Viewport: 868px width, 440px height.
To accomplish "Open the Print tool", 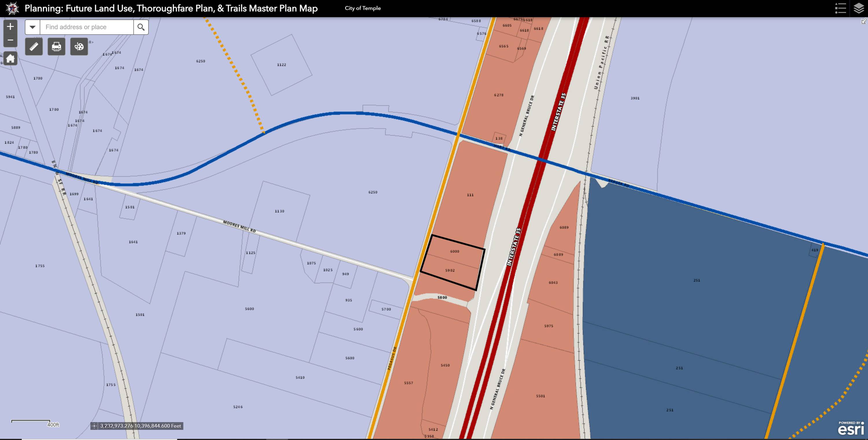I will 56,47.
